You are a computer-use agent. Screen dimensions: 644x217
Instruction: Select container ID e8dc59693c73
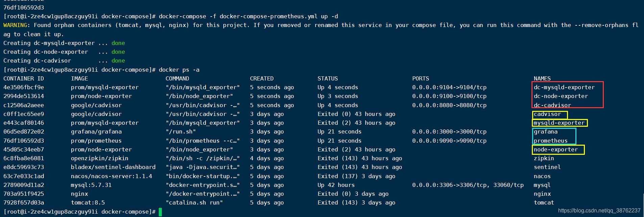tap(24, 167)
